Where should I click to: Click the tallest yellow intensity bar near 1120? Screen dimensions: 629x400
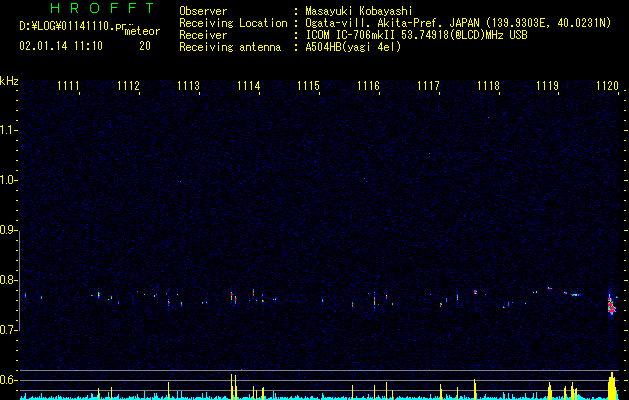point(612,386)
